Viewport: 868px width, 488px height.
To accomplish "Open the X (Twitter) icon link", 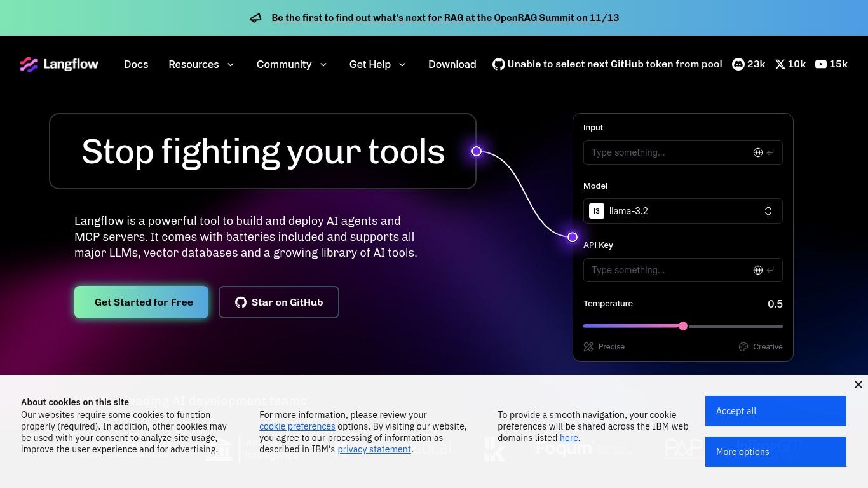I will [x=780, y=64].
